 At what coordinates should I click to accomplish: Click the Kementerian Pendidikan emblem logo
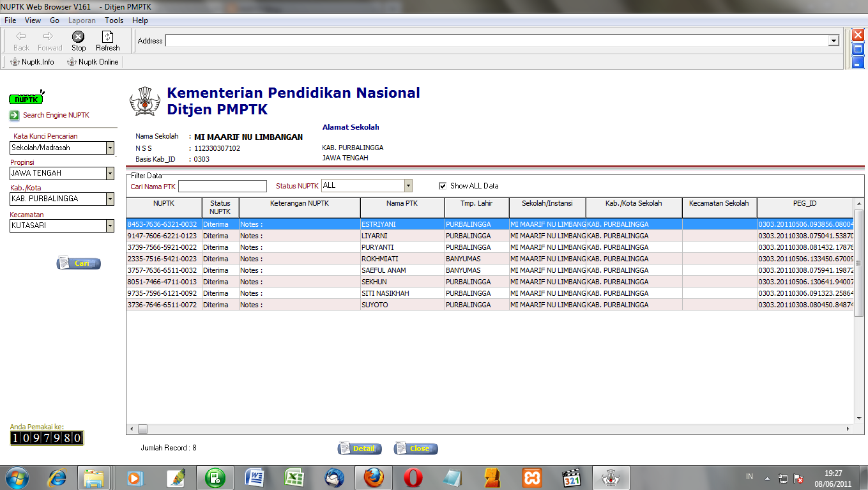click(145, 101)
